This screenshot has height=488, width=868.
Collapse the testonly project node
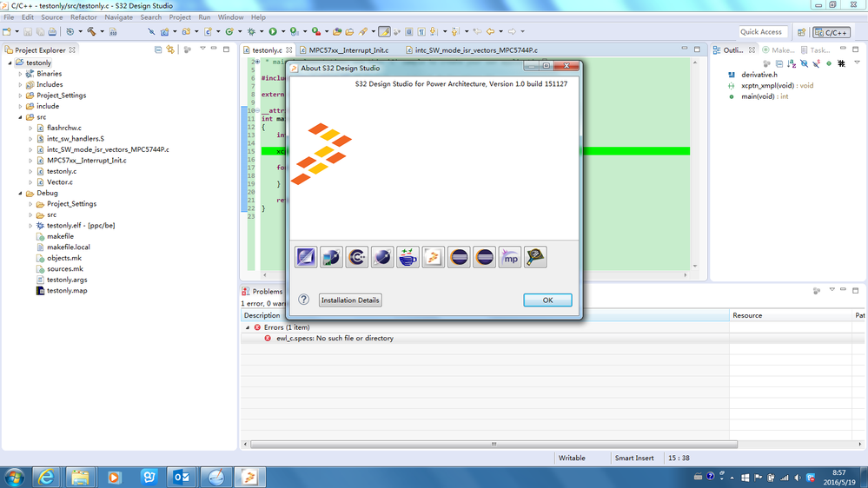tap(10, 63)
